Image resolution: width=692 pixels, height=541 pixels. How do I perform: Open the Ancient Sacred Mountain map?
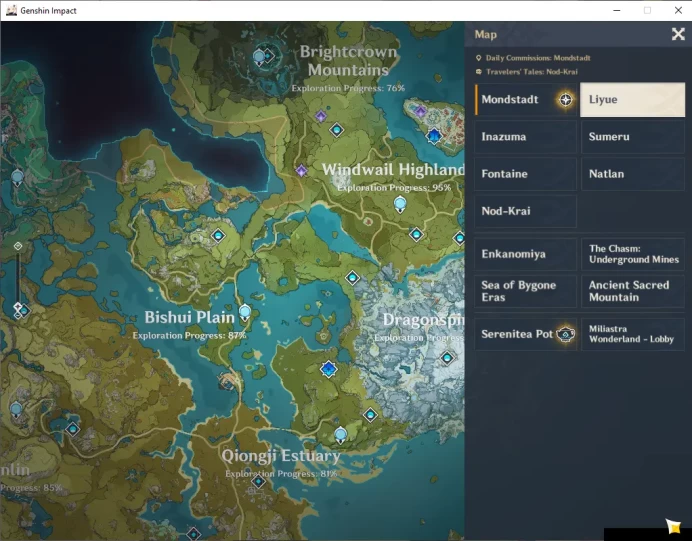(x=632, y=291)
